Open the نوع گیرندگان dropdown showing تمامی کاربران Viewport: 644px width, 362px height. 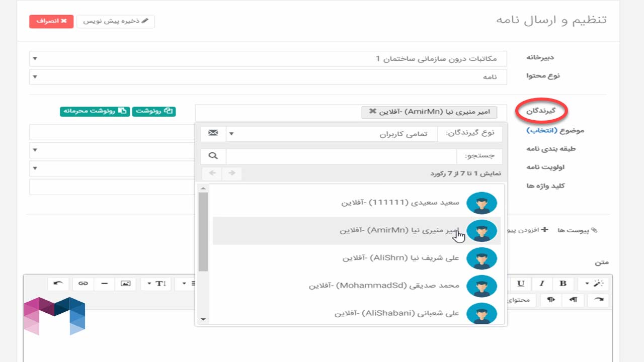pos(332,133)
